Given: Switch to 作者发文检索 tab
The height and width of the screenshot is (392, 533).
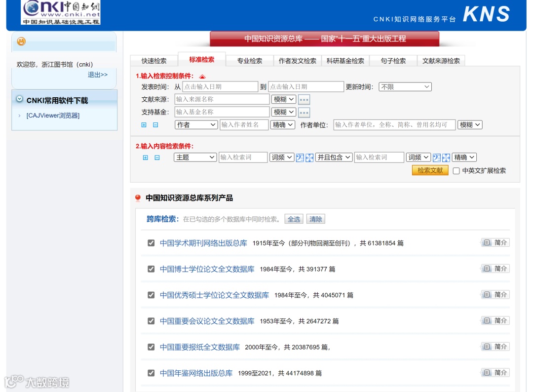Looking at the screenshot, I should (298, 61).
